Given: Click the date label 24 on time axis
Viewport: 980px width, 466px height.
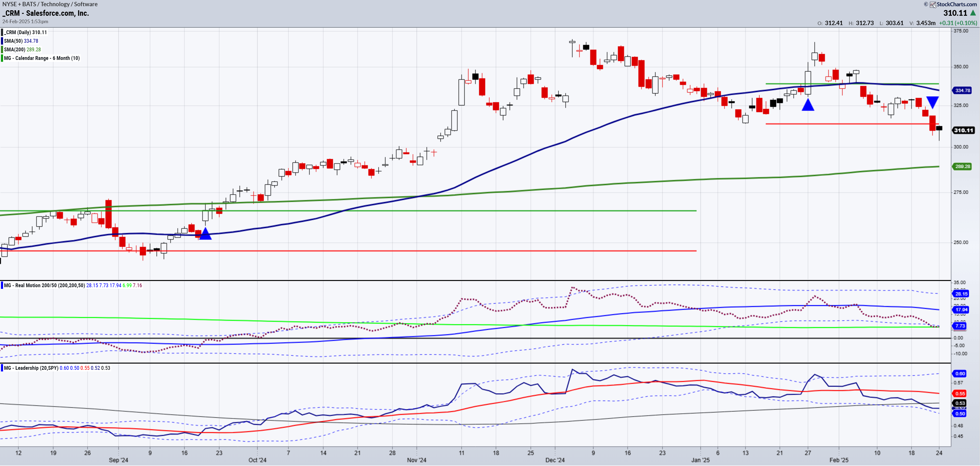Looking at the screenshot, I should pyautogui.click(x=939, y=453).
